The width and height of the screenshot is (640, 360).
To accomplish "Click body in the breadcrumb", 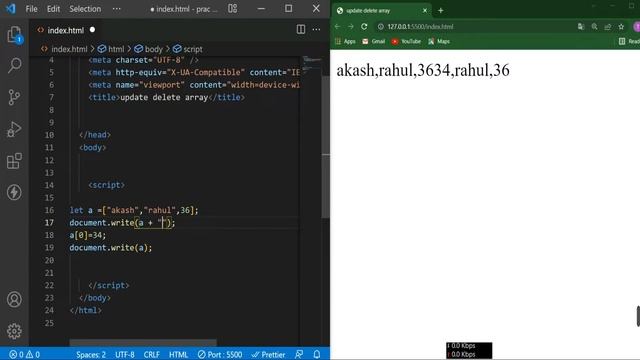I will click(x=149, y=49).
